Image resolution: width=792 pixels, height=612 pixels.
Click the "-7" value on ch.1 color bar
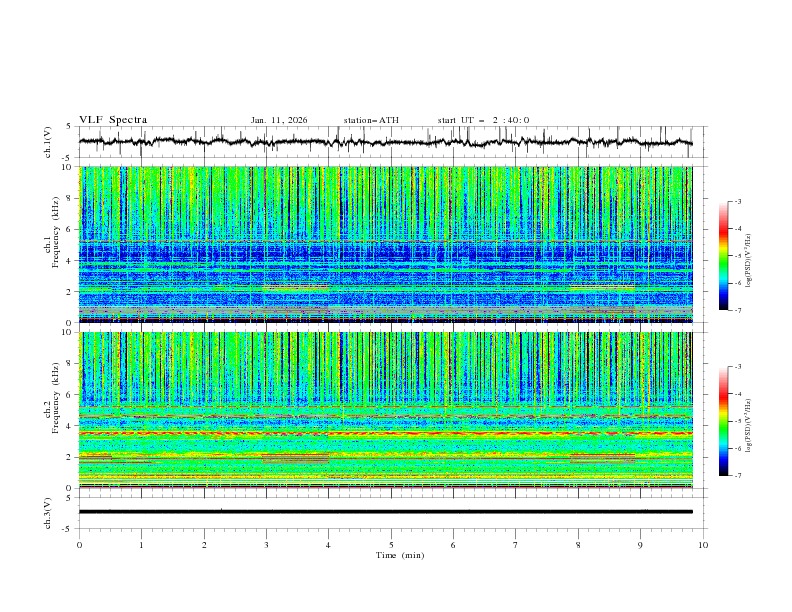click(737, 310)
